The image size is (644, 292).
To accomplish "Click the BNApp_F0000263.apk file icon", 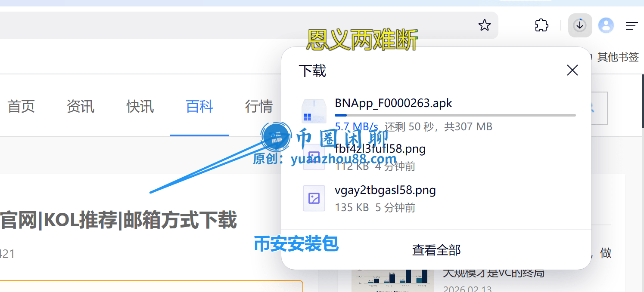I will tap(314, 111).
